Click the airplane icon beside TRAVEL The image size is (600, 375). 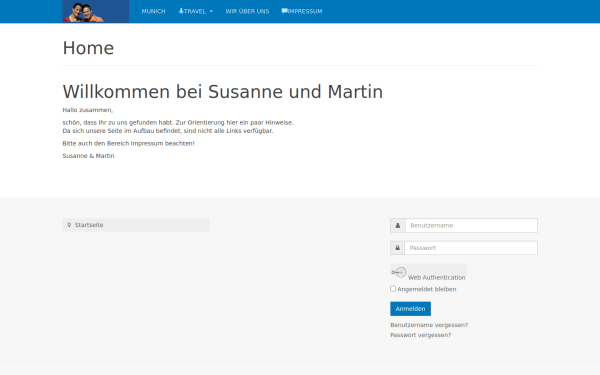[181, 11]
